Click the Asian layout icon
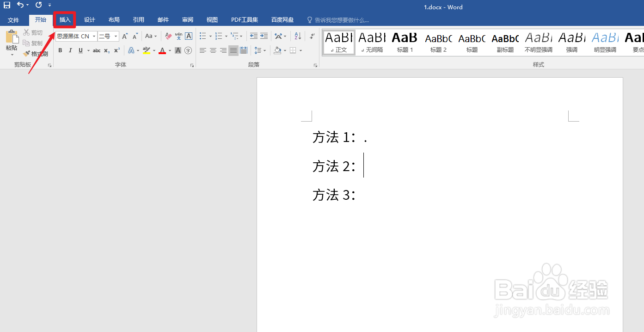Screen dimensions: 644x332 [x=278, y=36]
